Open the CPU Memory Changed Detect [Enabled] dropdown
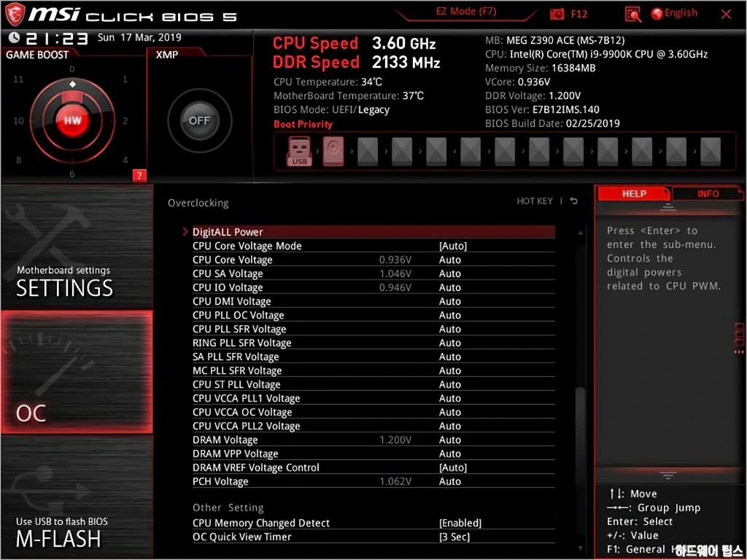 click(x=460, y=523)
